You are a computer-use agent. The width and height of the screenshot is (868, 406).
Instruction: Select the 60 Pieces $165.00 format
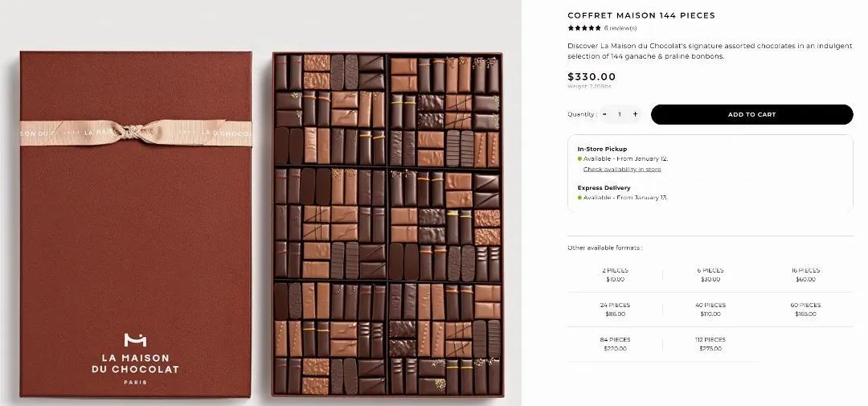pos(805,310)
